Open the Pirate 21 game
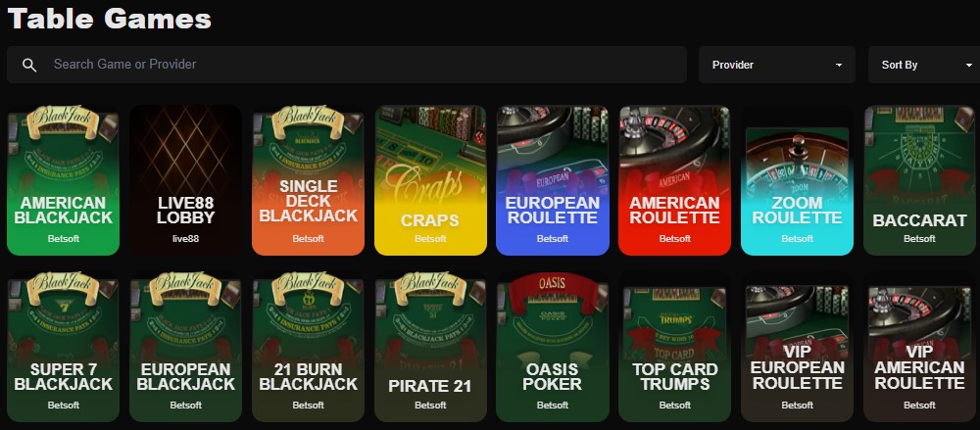Viewport: 980px width, 430px height. 430,348
